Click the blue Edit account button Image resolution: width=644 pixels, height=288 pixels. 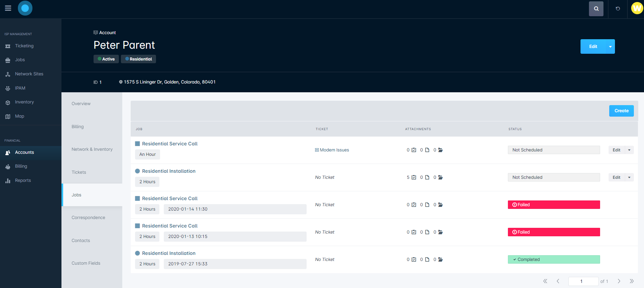coord(593,47)
